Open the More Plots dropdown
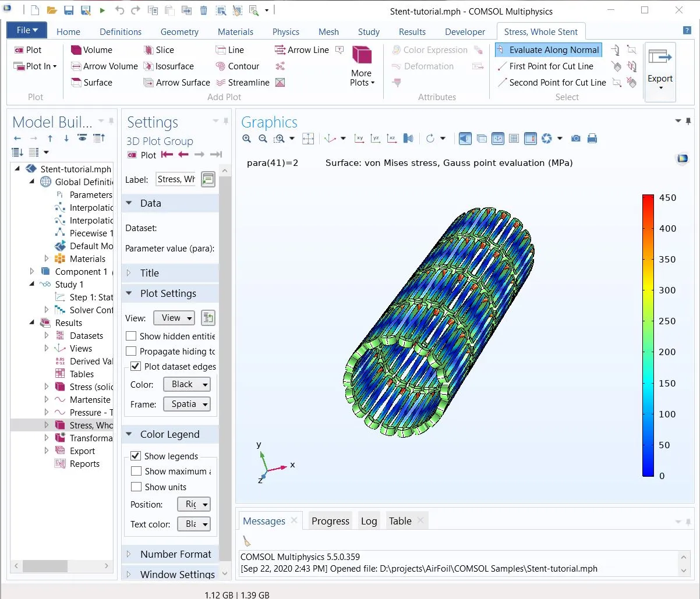Viewport: 700px width, 599px height. coord(362,77)
